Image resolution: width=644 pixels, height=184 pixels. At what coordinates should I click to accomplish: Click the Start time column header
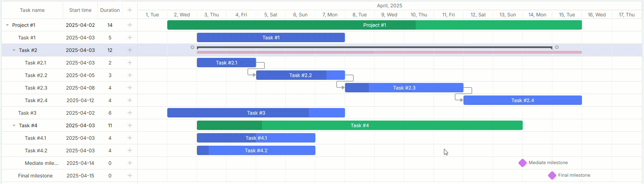[x=80, y=10]
